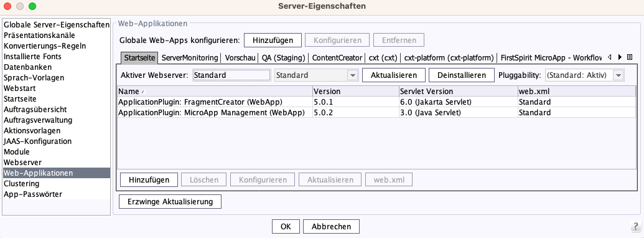Select Module in sidebar
Screen dimensions: 644x238
click(57, 152)
